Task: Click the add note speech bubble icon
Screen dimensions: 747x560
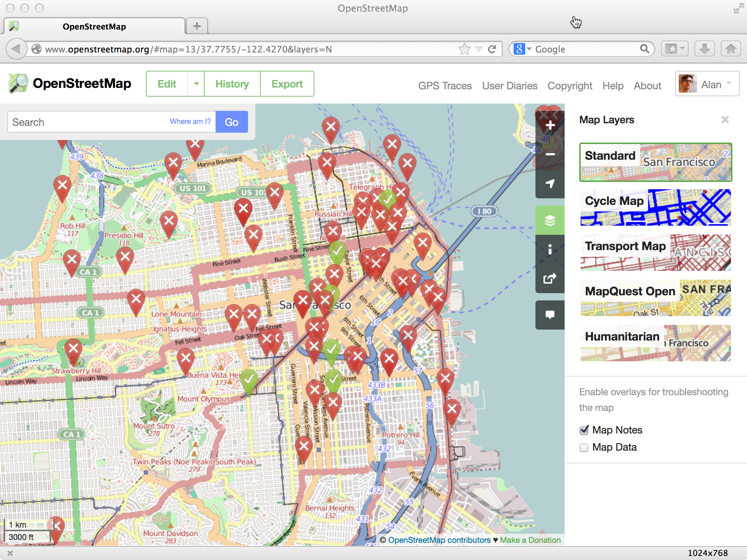Action: click(550, 315)
